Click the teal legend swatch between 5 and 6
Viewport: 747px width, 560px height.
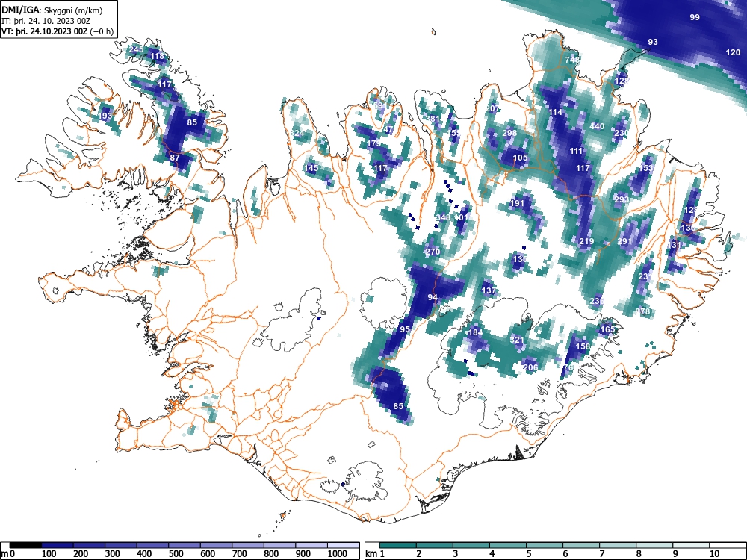[545, 545]
